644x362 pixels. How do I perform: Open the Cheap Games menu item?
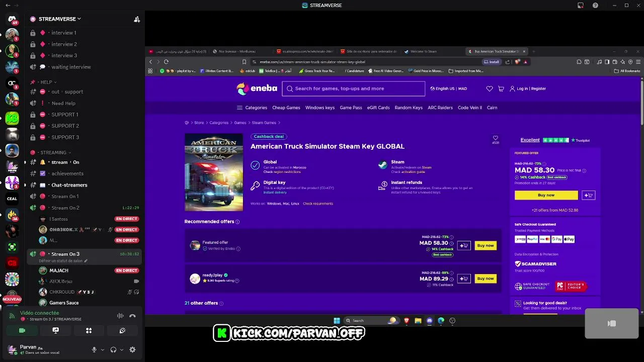(x=286, y=108)
